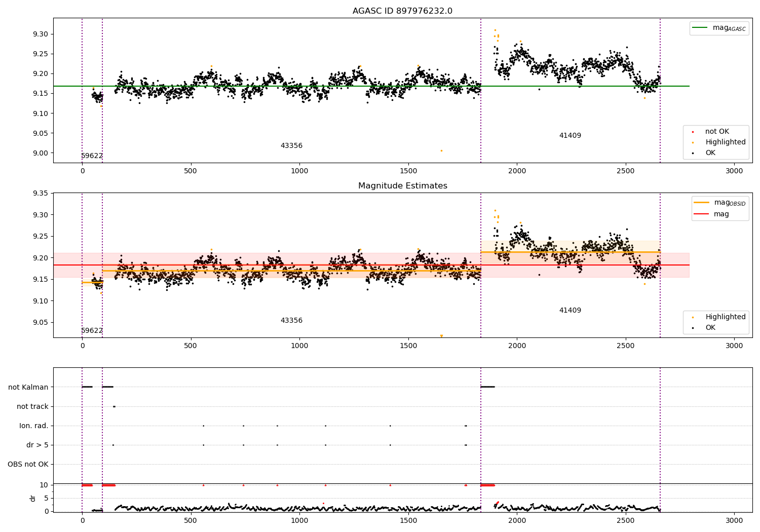
Task: Click the OBSID label 41409 in top plot
Action: [x=570, y=136]
